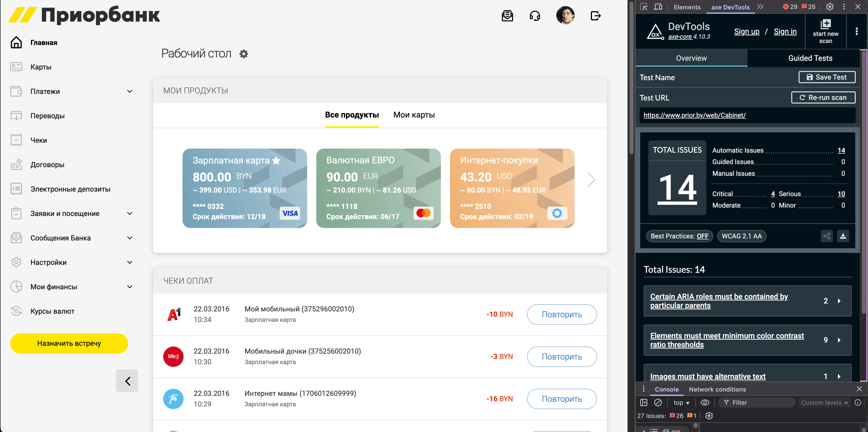Open workspace settings gear beside Рабочий стол
Image resolution: width=868 pixels, height=432 pixels.
(x=244, y=54)
